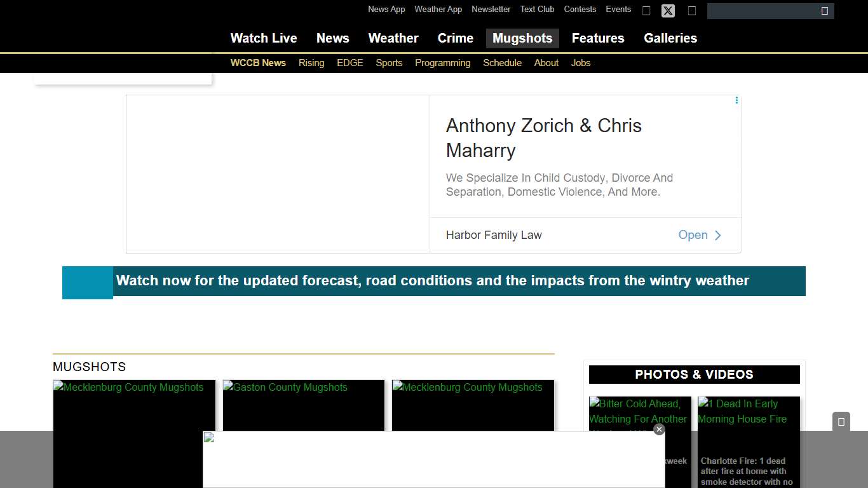The height and width of the screenshot is (488, 868).
Task: Open the Weather menu
Action: point(393,38)
